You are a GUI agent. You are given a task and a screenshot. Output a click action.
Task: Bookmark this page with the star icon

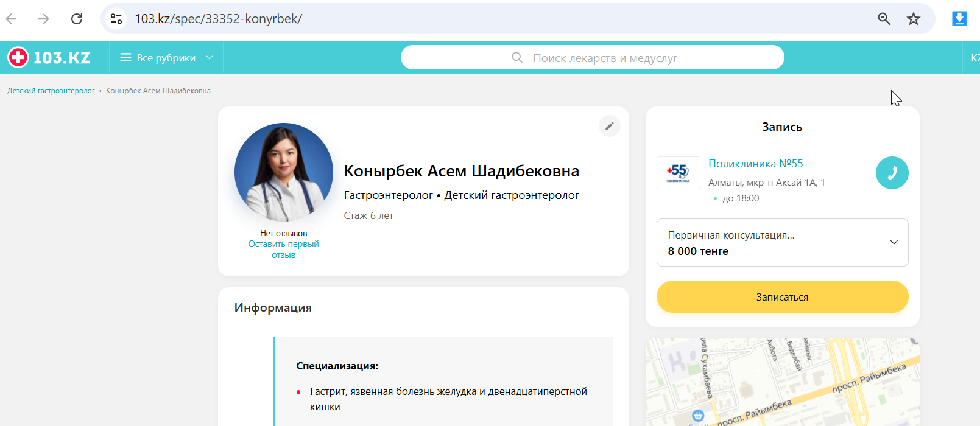click(x=914, y=19)
